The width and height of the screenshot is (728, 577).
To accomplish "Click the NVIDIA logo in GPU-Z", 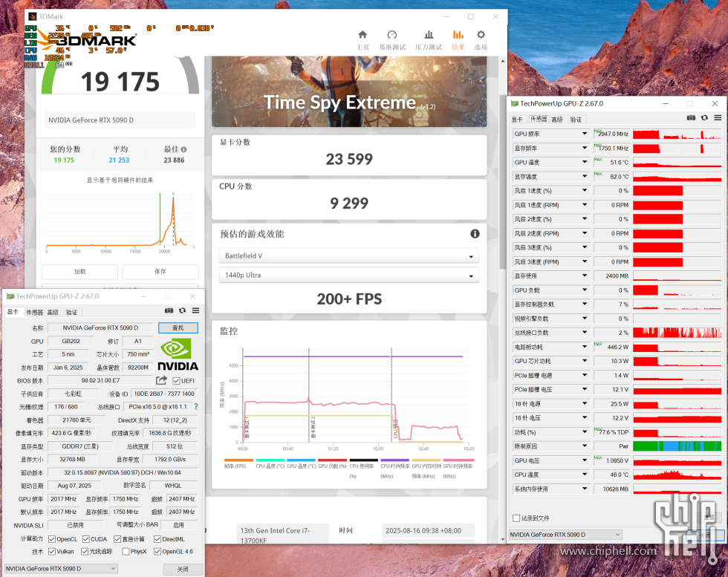I will click(178, 354).
